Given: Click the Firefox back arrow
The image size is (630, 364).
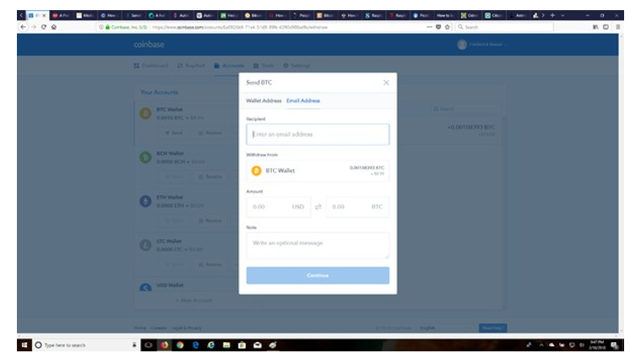Looking at the screenshot, I should 24,27.
